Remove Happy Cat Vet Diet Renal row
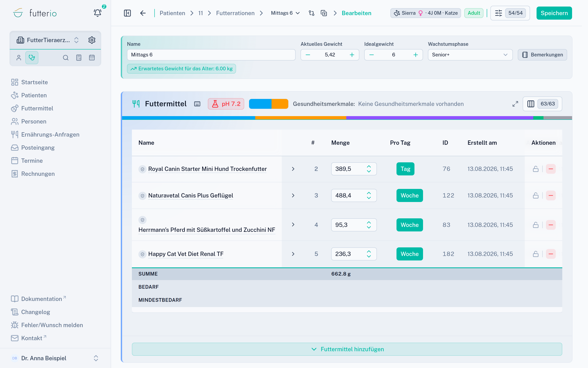 click(x=551, y=254)
